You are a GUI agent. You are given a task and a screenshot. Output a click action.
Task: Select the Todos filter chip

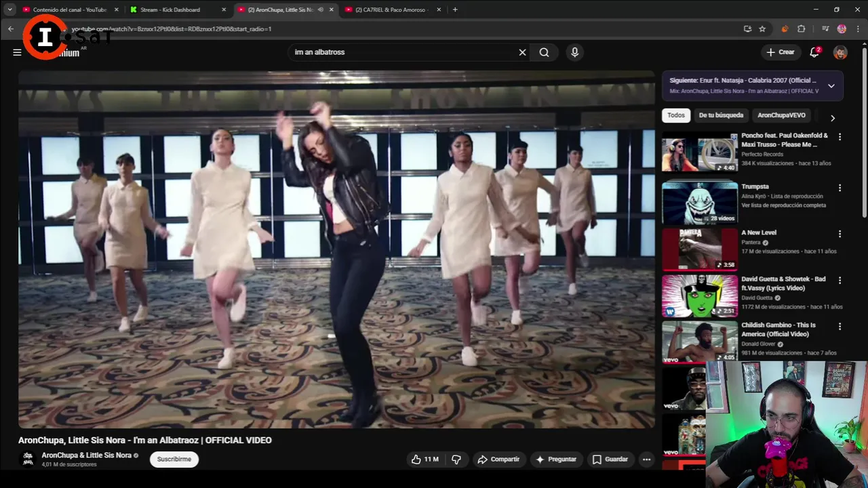point(676,115)
